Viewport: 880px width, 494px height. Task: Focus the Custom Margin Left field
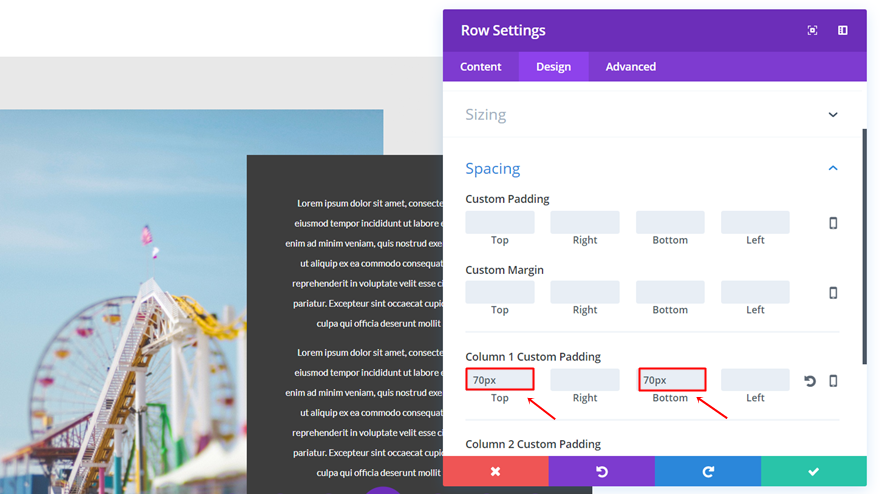(x=755, y=292)
